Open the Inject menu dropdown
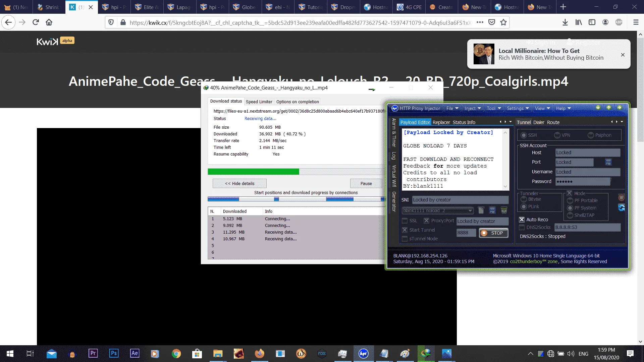Image resolution: width=644 pixels, height=362 pixels. (x=473, y=108)
